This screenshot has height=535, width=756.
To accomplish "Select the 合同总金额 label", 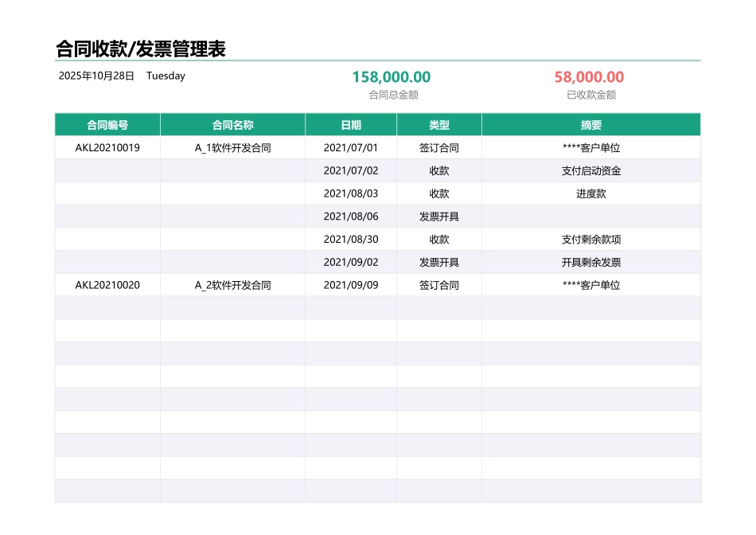I will [x=392, y=94].
